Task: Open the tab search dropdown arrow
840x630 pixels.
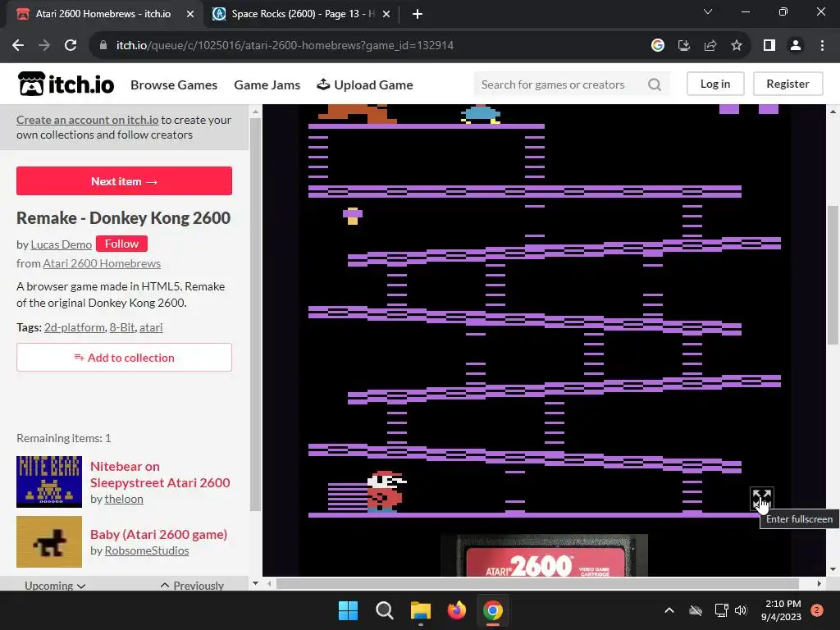Action: 708,11
